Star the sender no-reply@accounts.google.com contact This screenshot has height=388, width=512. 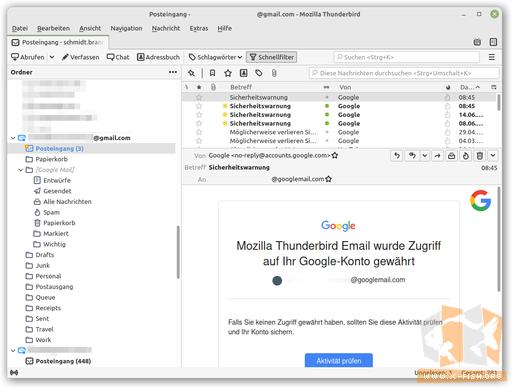tap(335, 155)
